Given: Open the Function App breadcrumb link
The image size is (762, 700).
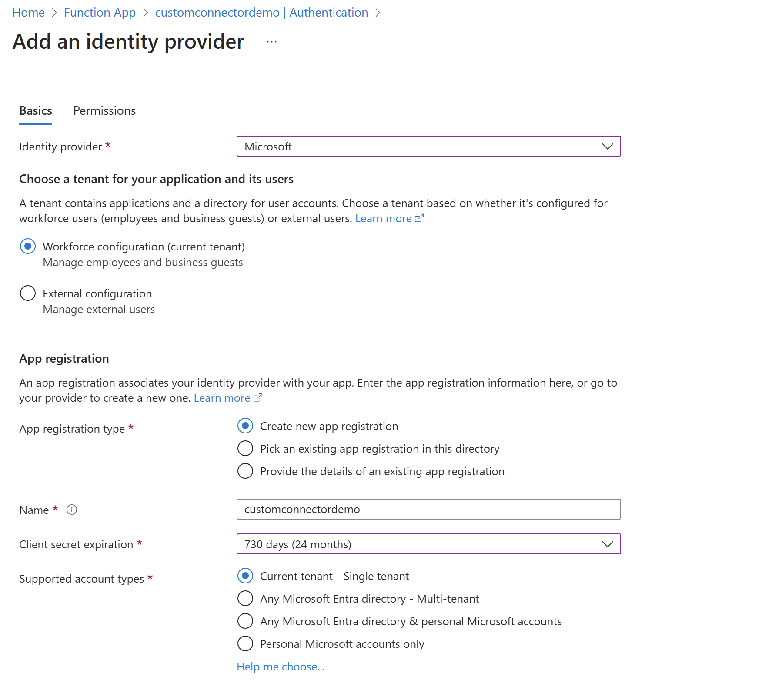Looking at the screenshot, I should coord(100,12).
